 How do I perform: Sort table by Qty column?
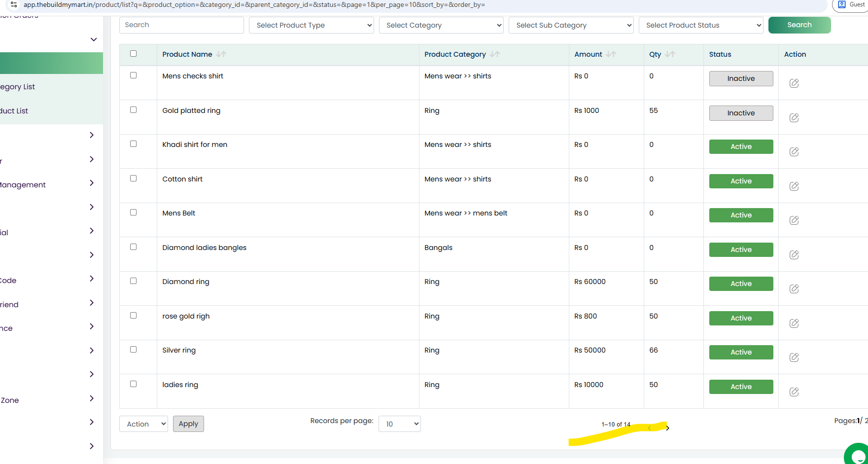pyautogui.click(x=670, y=54)
